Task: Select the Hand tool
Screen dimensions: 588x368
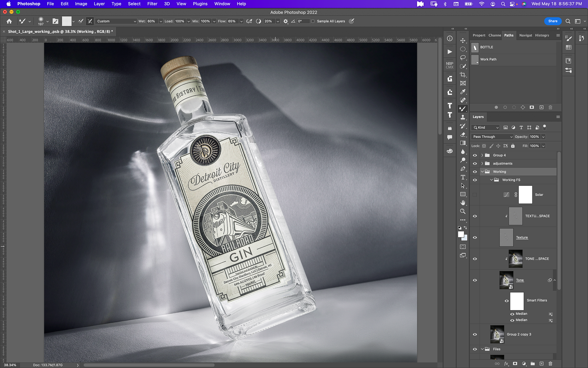Action: 463,203
